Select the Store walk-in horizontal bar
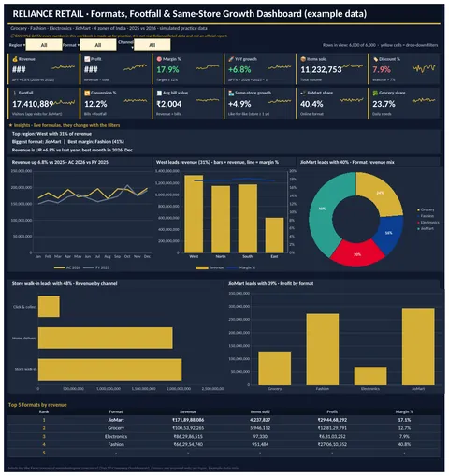Viewport: 449px width, 476px height. pos(109,369)
